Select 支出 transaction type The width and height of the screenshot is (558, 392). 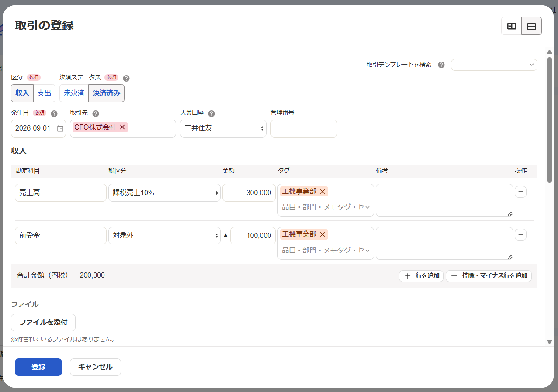click(45, 93)
